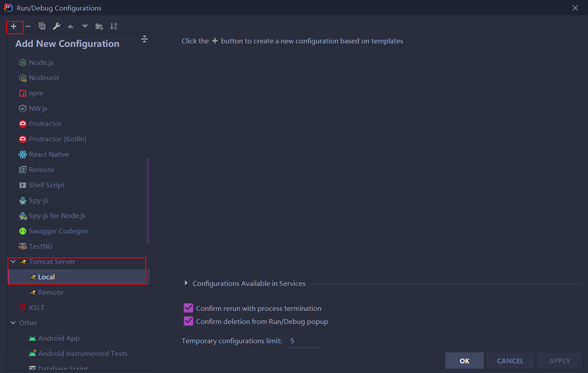The width and height of the screenshot is (588, 373).
Task: Select the Protractor configuration type
Action: (79, 124)
